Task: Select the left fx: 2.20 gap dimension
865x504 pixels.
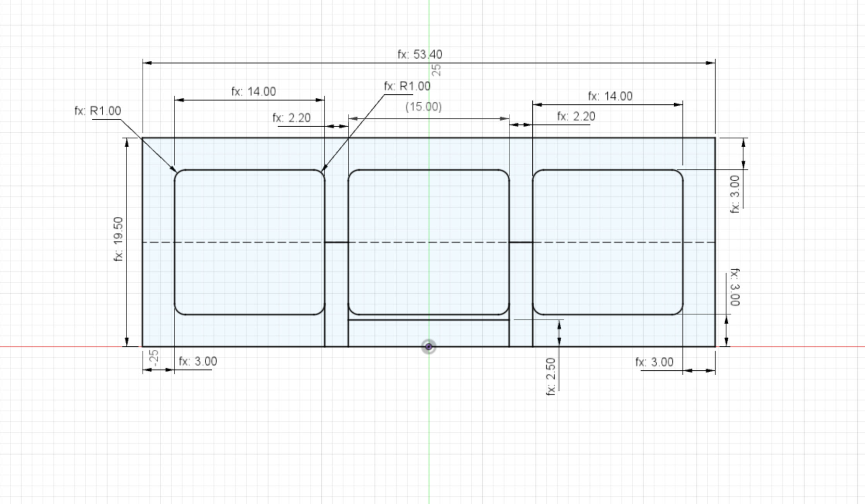Action: [x=291, y=118]
